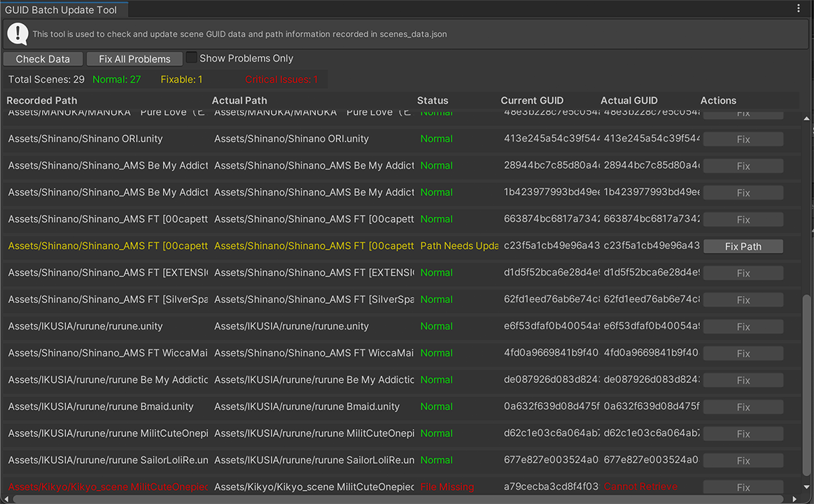This screenshot has height=504, width=814.
Task: Click the Status column header
Action: coord(433,100)
